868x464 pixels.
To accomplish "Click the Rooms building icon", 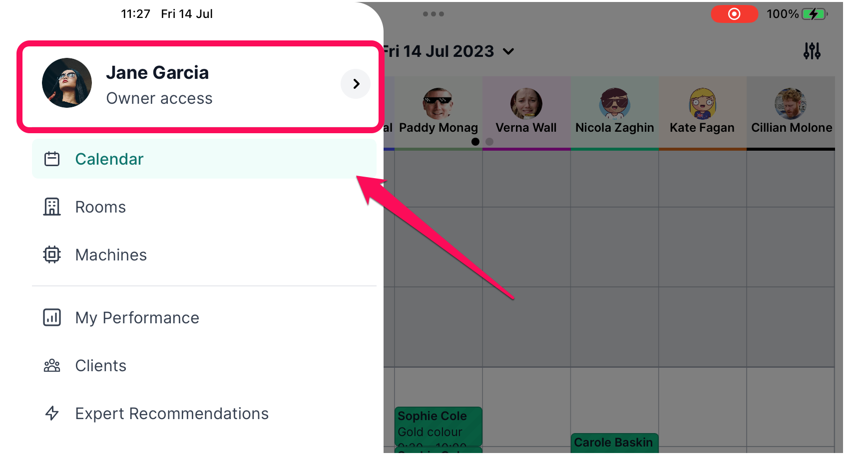I will point(52,207).
